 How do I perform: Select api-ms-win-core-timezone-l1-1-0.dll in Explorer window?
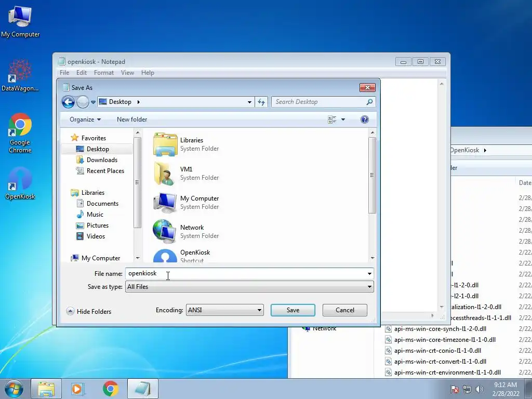[x=441, y=340]
